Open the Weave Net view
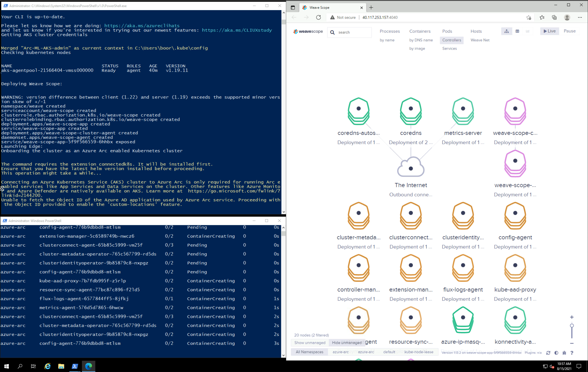Image resolution: width=588 pixels, height=372 pixels. tap(480, 40)
